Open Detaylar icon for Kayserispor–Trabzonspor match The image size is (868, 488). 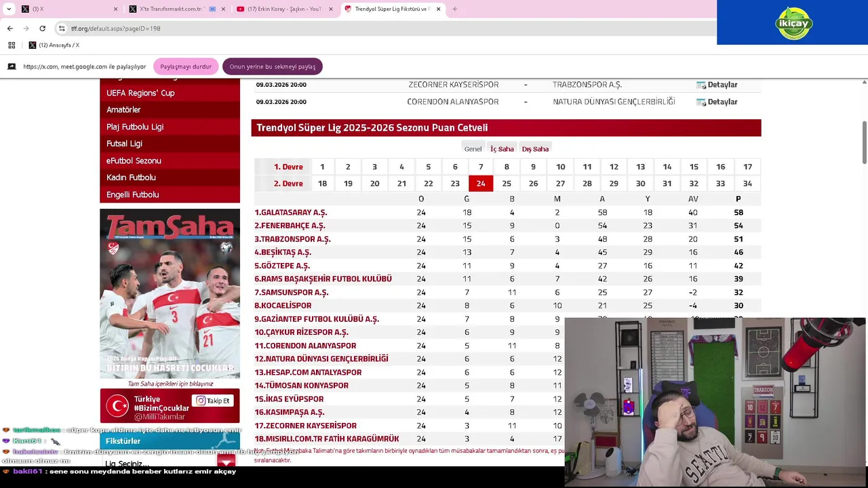pyautogui.click(x=701, y=85)
